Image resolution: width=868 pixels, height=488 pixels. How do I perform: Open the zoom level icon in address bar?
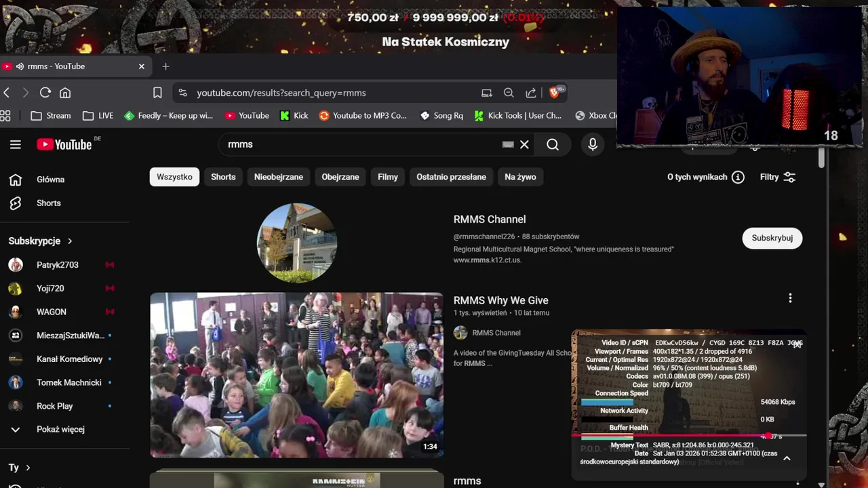point(509,93)
